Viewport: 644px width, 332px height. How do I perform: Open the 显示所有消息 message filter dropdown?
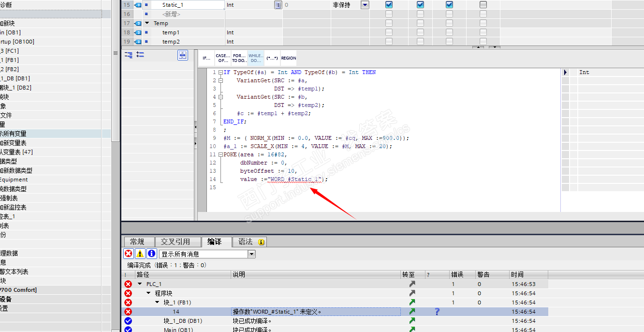point(251,254)
